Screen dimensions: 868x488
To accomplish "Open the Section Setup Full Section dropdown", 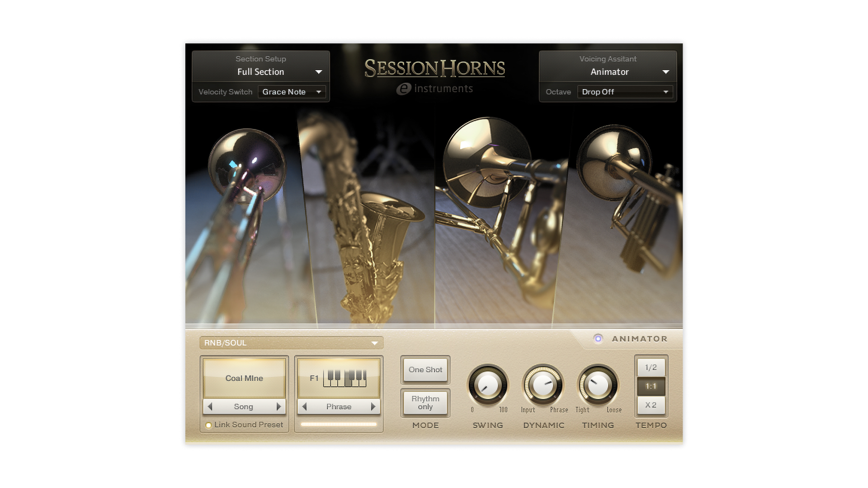I will [261, 72].
